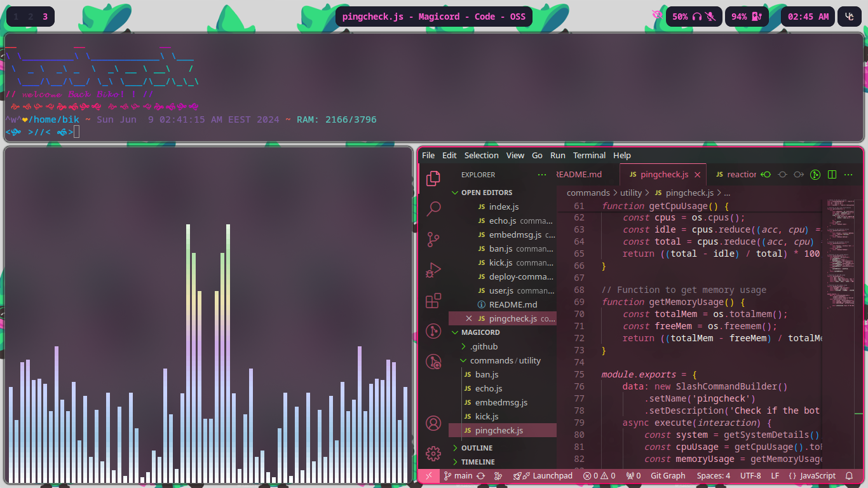The height and width of the screenshot is (488, 868).
Task: Open the Manage gear icon
Action: click(x=433, y=453)
